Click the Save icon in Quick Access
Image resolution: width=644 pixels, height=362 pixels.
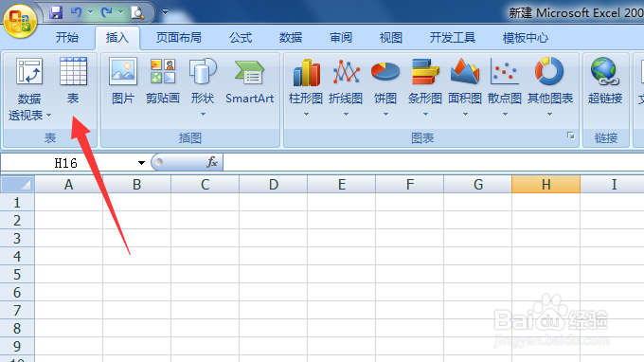tap(56, 12)
